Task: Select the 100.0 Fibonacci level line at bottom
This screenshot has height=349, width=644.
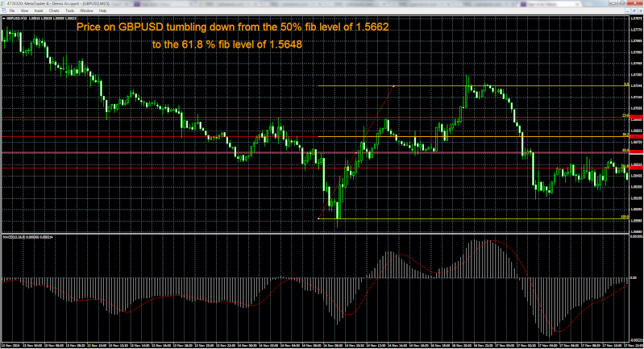Action: click(x=484, y=218)
